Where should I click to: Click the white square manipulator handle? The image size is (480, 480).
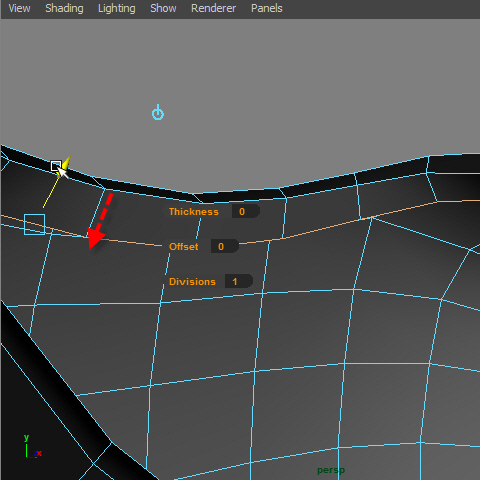56,166
